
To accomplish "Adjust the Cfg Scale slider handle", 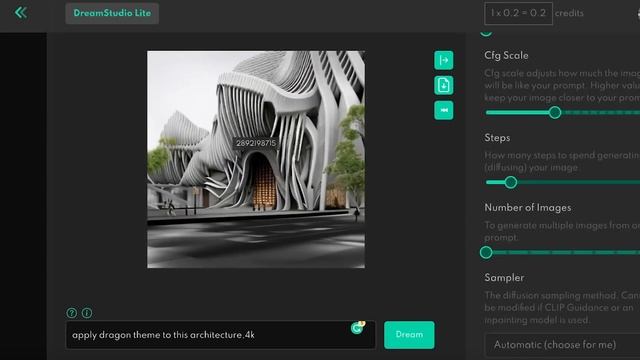I will (555, 113).
